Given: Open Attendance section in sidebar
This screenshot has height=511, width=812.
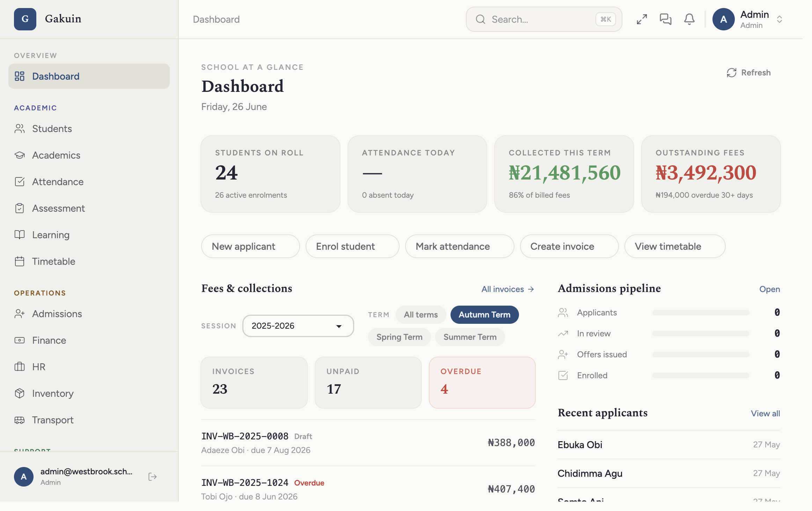Looking at the screenshot, I should coord(89,182).
